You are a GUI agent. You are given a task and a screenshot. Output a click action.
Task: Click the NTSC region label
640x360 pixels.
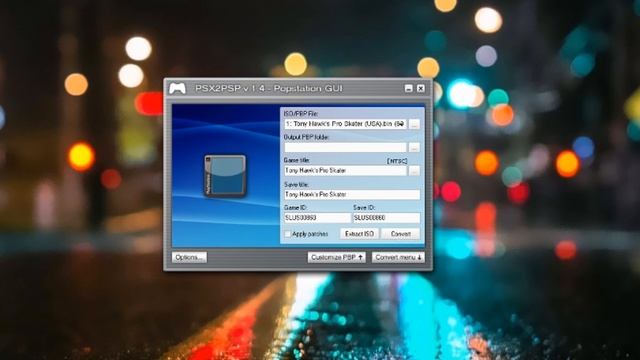[397, 161]
